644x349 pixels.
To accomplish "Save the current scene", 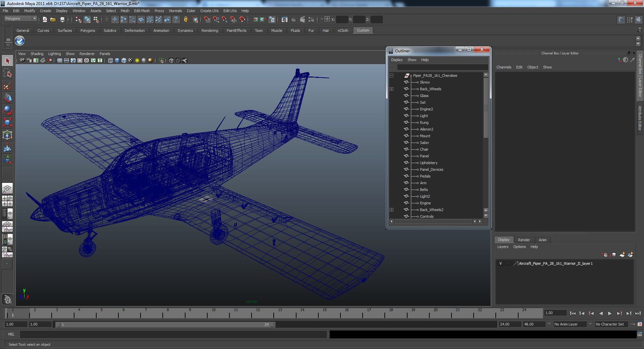I will tap(62, 19).
